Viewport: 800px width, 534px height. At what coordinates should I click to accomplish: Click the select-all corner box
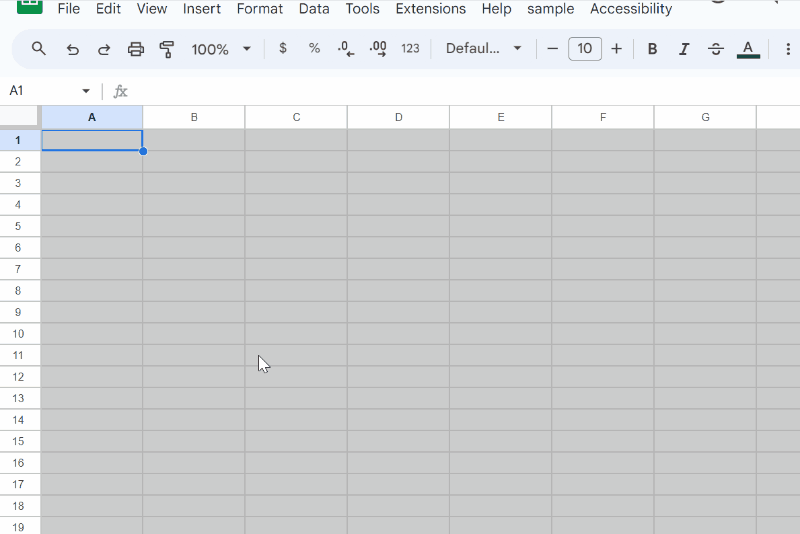tap(19, 116)
